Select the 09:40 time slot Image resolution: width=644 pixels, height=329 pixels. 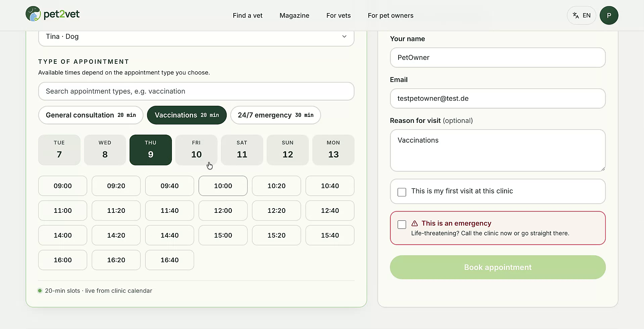pos(169,186)
